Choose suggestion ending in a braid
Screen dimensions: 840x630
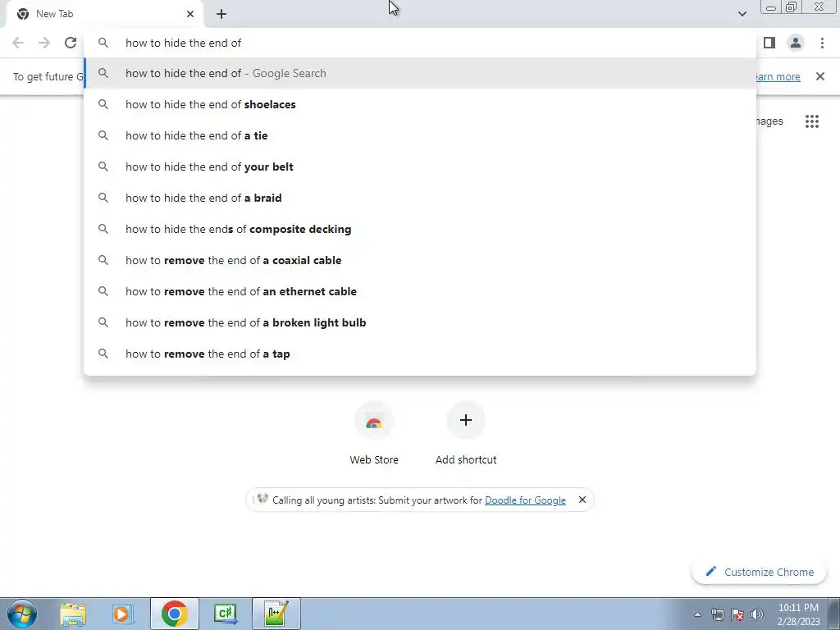[420, 198]
